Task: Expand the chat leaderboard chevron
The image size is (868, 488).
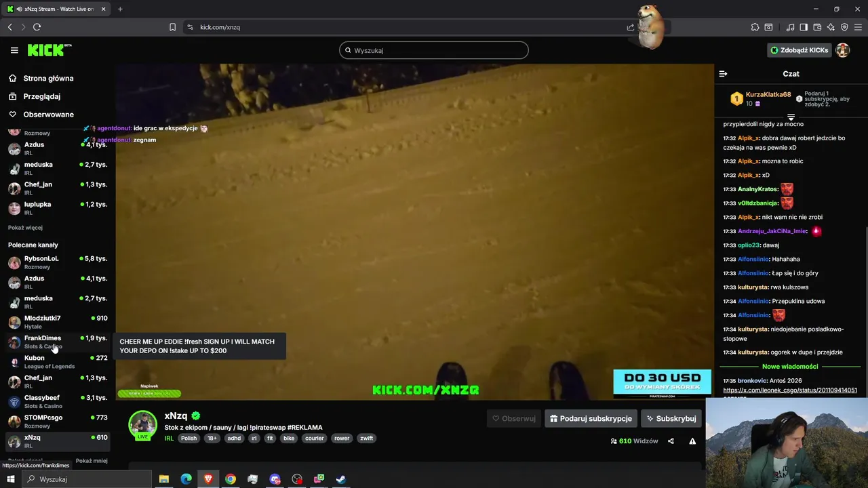Action: [791, 117]
